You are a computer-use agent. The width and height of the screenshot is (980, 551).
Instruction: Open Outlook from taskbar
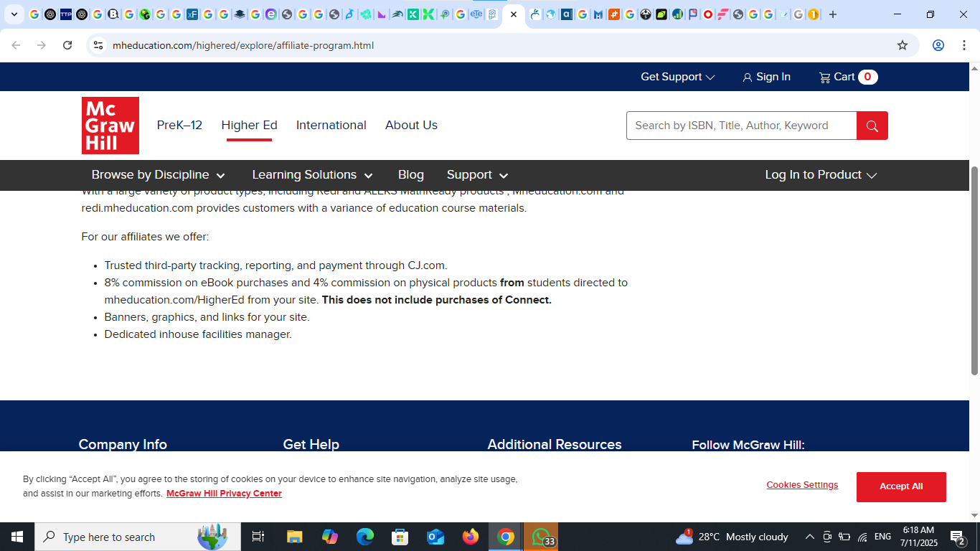coord(435,537)
